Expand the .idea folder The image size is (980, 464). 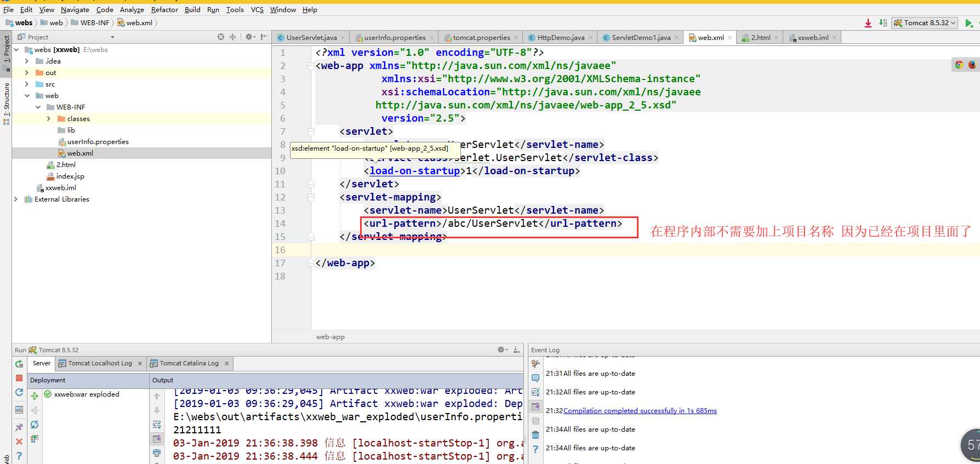tap(27, 61)
